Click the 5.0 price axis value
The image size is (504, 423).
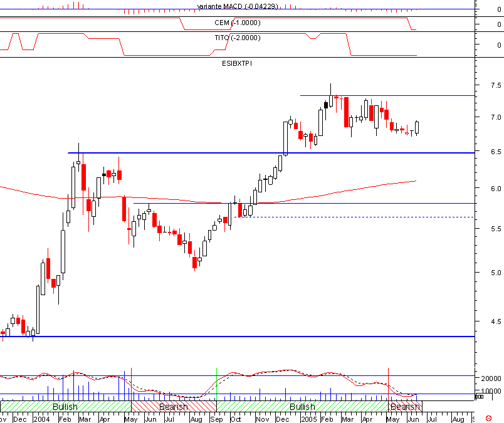(x=496, y=273)
